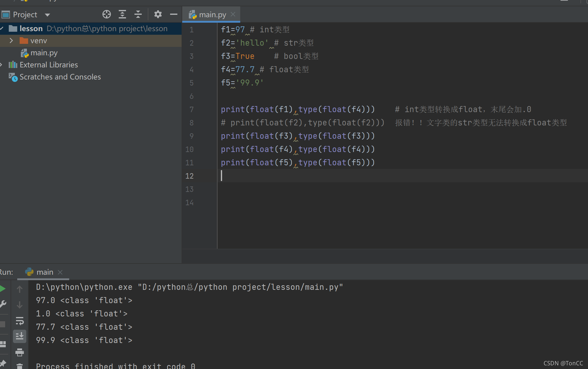
Task: Hide the Project tool window
Action: 173,14
